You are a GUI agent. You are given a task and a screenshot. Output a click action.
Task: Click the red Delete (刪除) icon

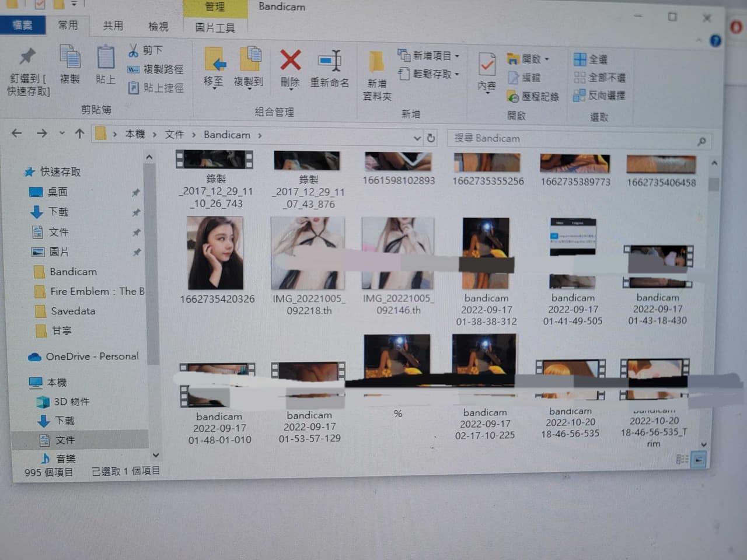click(290, 60)
